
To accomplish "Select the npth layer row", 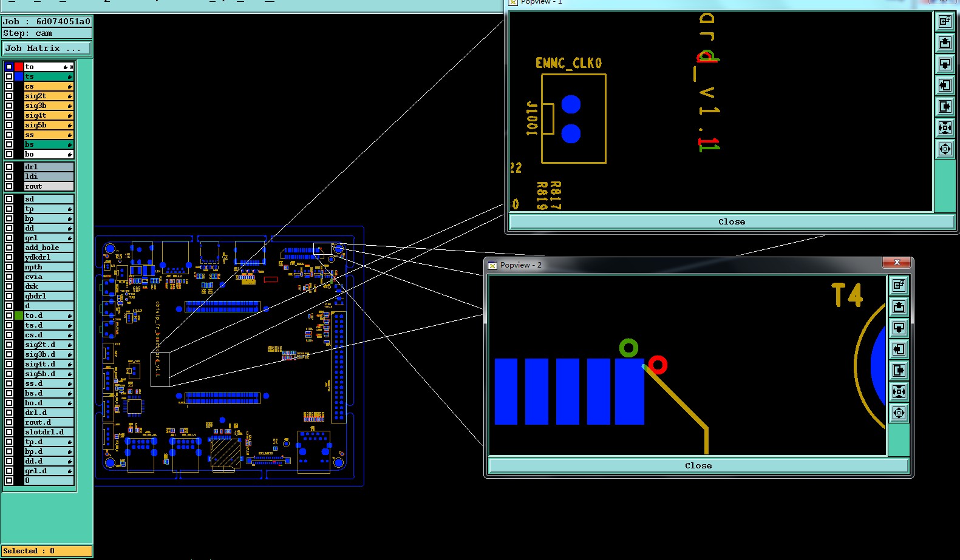I will tap(49, 267).
